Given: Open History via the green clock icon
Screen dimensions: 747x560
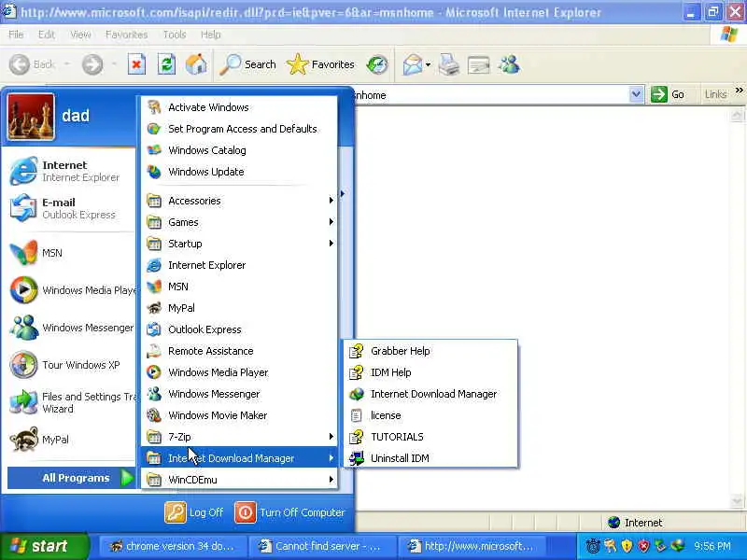Looking at the screenshot, I should pos(377,64).
